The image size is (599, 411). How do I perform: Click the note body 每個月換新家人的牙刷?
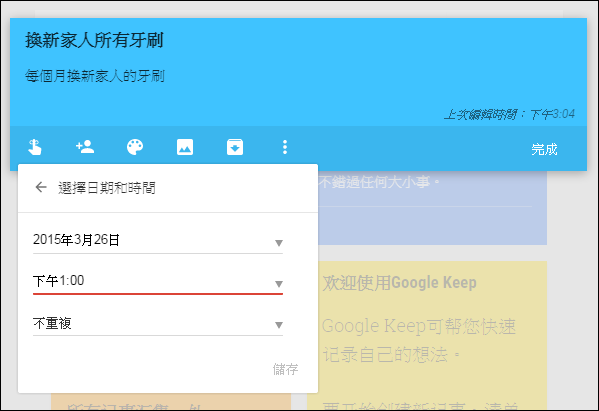95,76
